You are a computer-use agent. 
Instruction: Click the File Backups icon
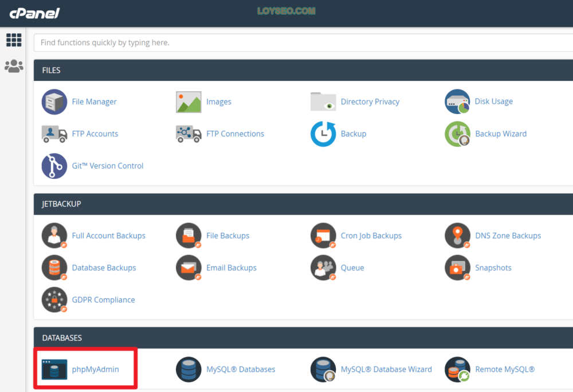189,236
